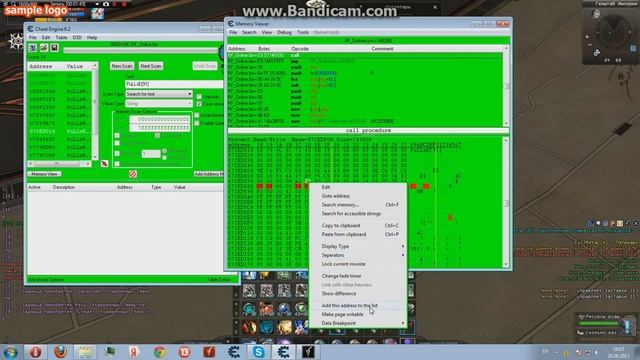Open Yandex icon on taskbar
The height and width of the screenshot is (360, 640).
pyautogui.click(x=134, y=352)
